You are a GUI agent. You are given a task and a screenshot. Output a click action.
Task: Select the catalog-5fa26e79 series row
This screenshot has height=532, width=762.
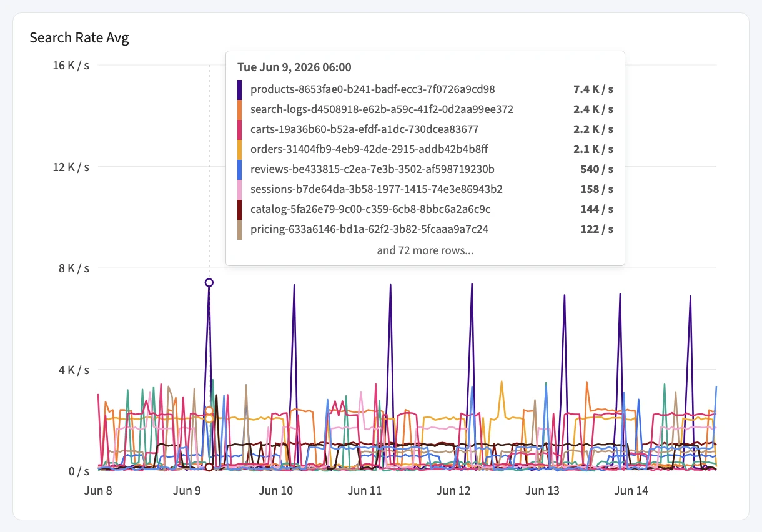click(425, 209)
